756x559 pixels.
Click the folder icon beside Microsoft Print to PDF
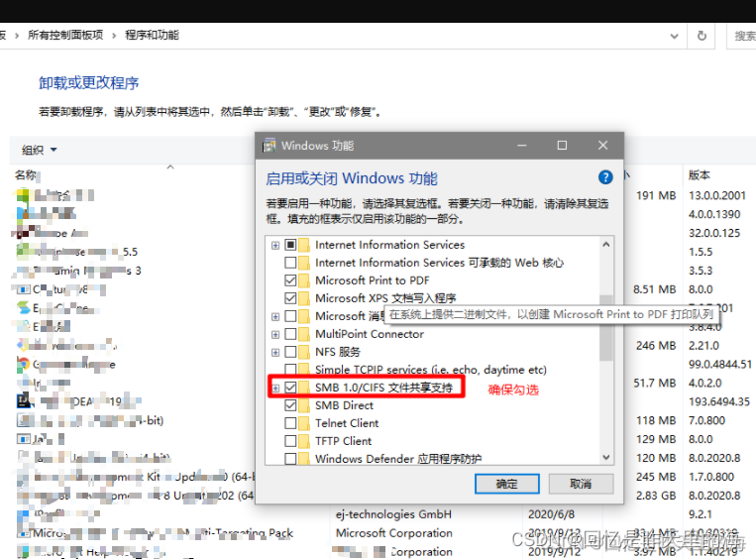[x=304, y=280]
